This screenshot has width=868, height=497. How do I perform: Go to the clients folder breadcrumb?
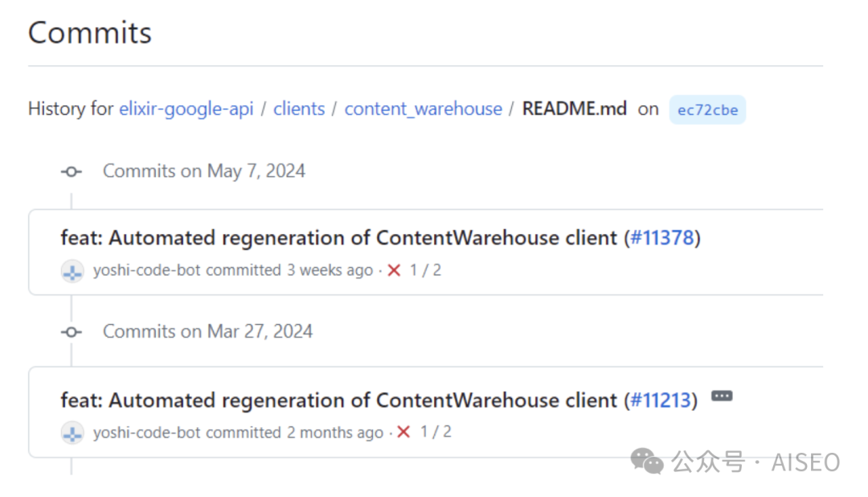(299, 109)
